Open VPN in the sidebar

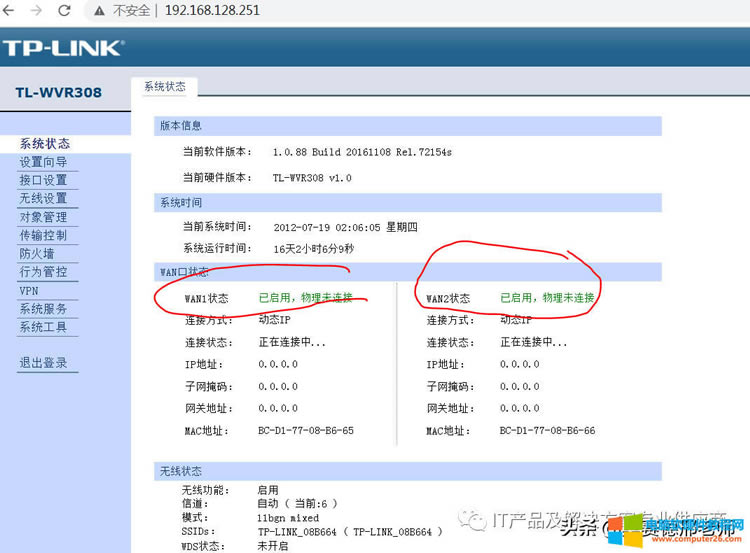coord(29,290)
